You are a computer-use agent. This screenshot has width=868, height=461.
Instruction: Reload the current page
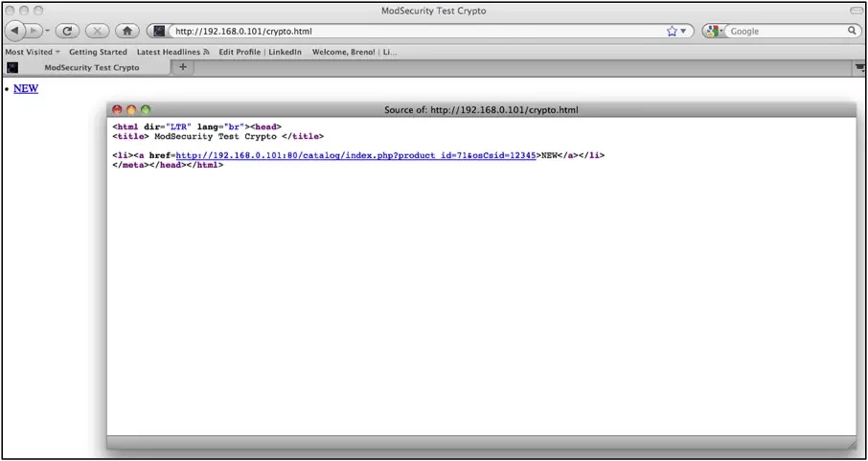coord(67,31)
